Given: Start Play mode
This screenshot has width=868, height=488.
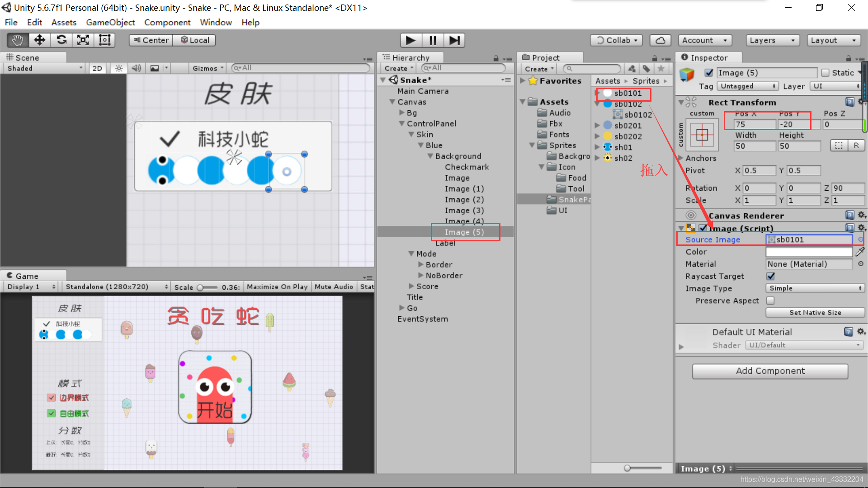Looking at the screenshot, I should [411, 40].
